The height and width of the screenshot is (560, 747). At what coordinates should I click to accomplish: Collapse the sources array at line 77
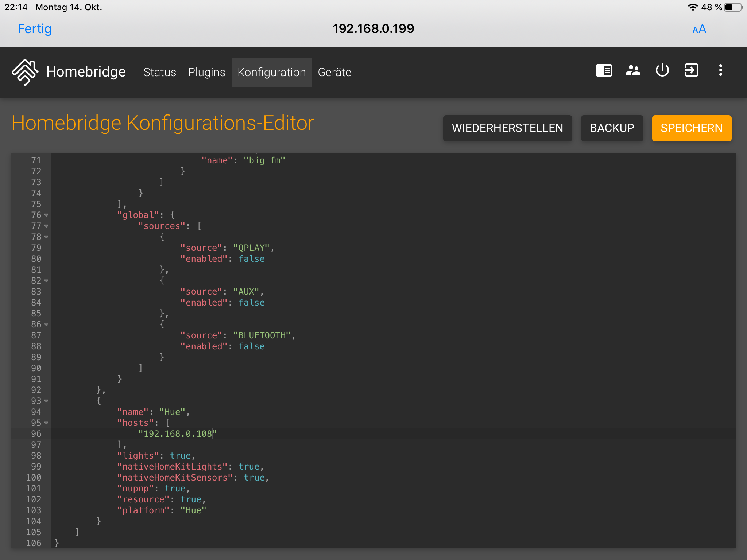[x=46, y=226]
